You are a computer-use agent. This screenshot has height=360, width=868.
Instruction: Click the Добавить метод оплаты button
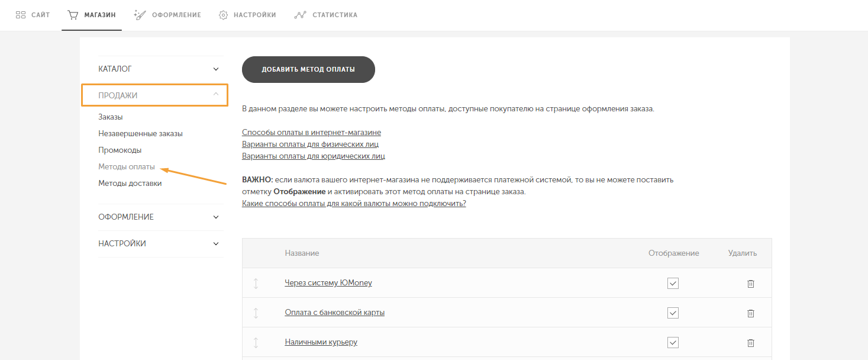(x=308, y=69)
